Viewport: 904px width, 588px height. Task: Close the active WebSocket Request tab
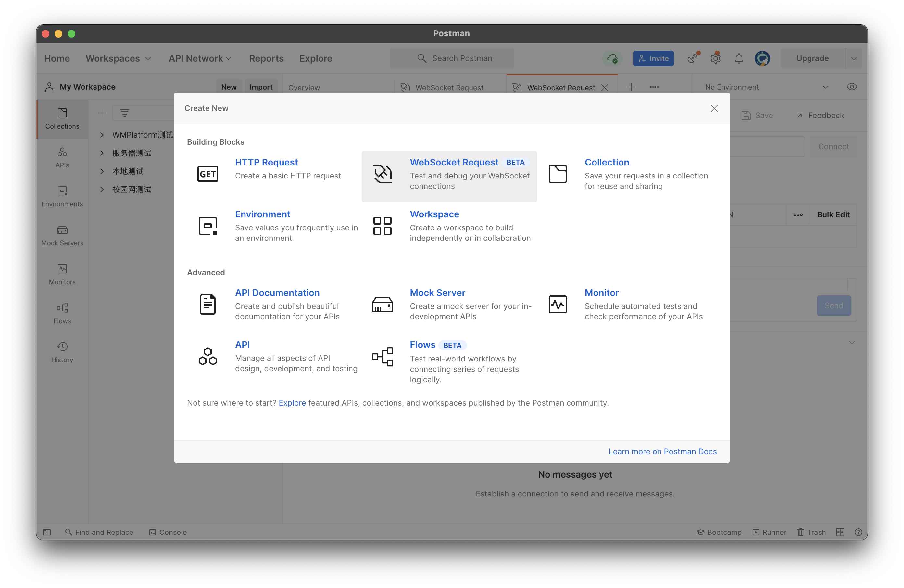tap(605, 88)
